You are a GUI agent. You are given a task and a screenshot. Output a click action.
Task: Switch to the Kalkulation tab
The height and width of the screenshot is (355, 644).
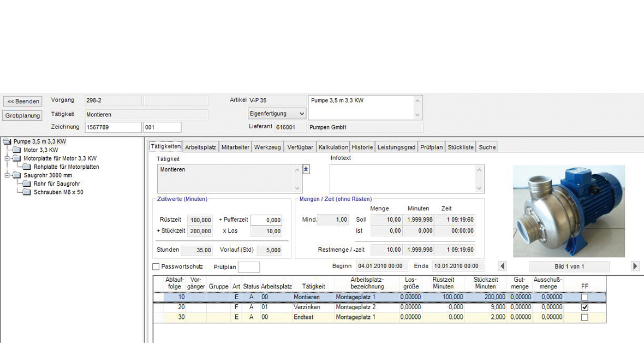click(x=333, y=147)
